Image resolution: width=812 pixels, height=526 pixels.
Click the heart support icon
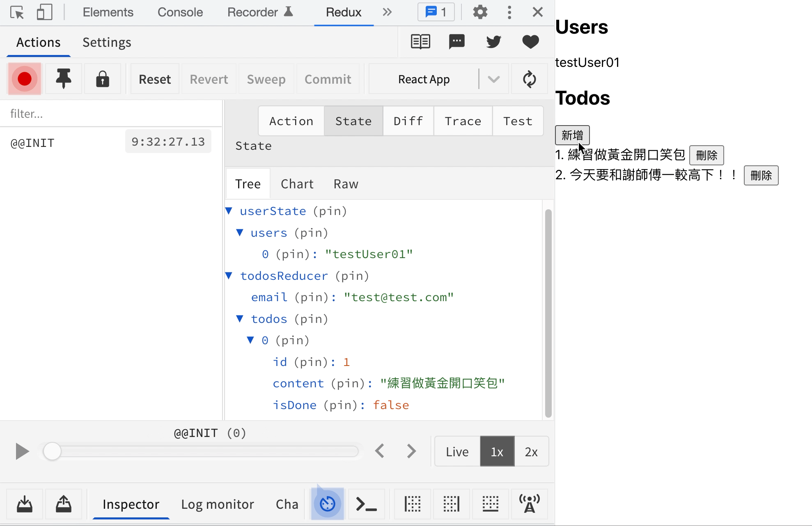click(530, 41)
